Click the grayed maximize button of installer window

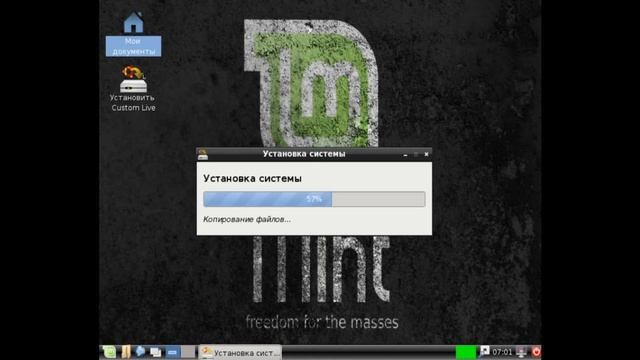pos(416,154)
